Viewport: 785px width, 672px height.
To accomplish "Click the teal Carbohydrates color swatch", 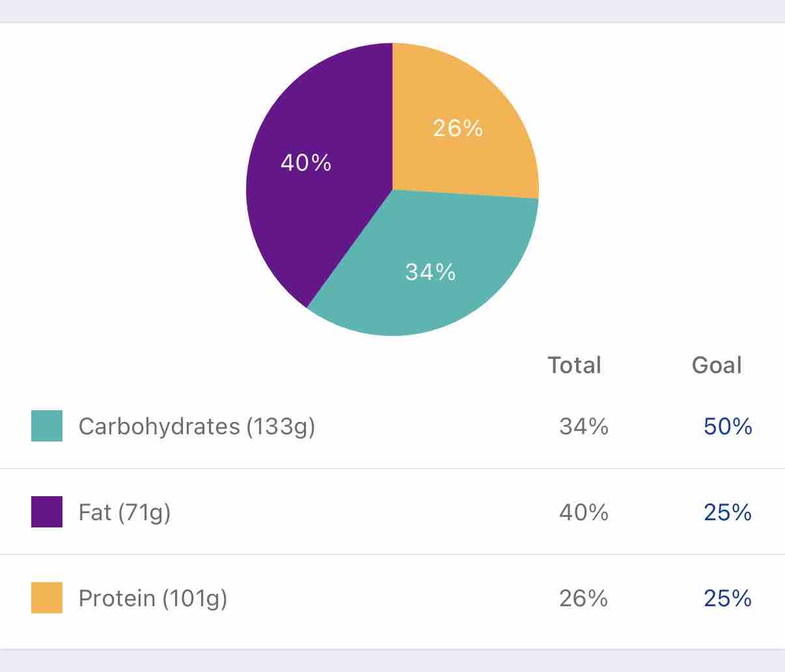I will 47,426.
